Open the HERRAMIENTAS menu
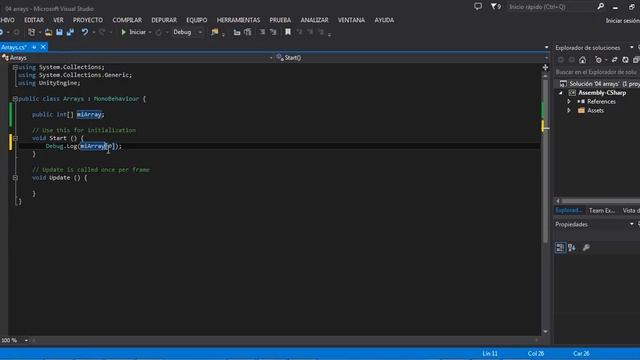The width and height of the screenshot is (640, 360). tap(238, 20)
